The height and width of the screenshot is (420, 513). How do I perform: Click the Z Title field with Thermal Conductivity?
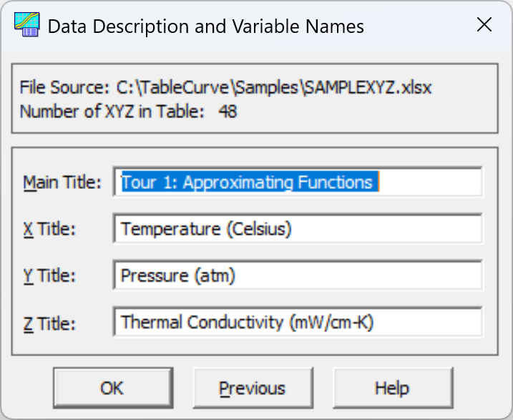click(298, 322)
